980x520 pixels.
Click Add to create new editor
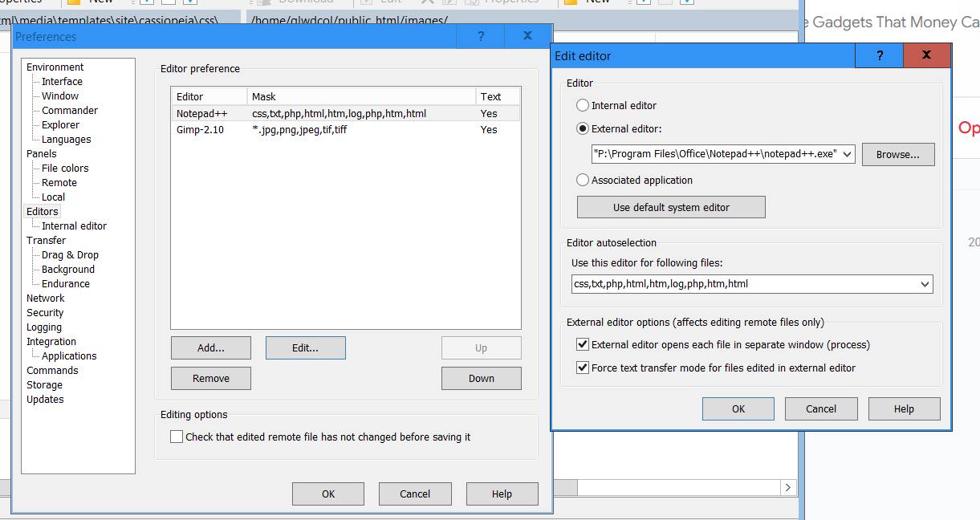coord(210,347)
